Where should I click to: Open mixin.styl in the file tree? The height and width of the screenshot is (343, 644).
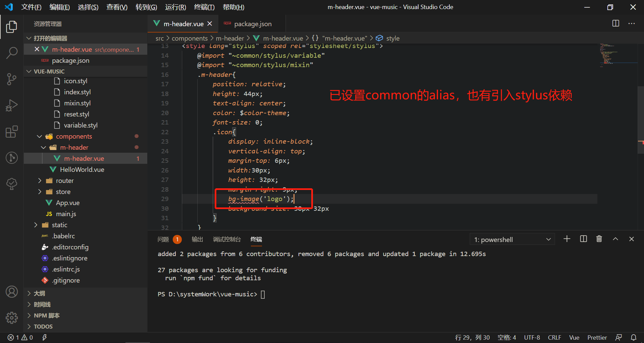(x=77, y=103)
